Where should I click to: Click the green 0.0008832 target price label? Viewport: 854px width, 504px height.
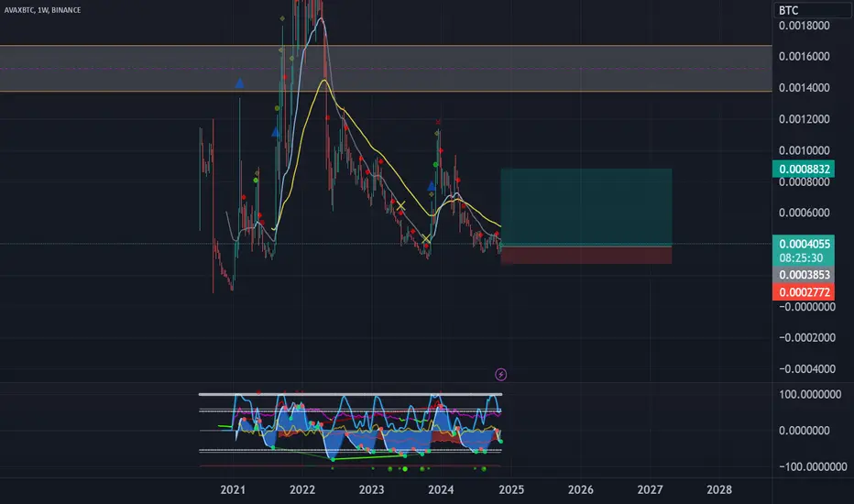(x=804, y=169)
